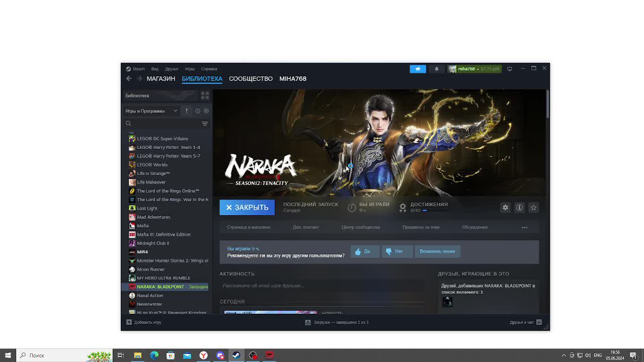Click the library search field
The image size is (644, 362).
166,124
